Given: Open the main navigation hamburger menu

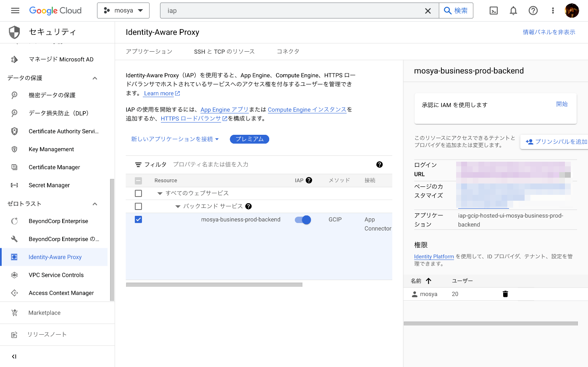Looking at the screenshot, I should 15,10.
